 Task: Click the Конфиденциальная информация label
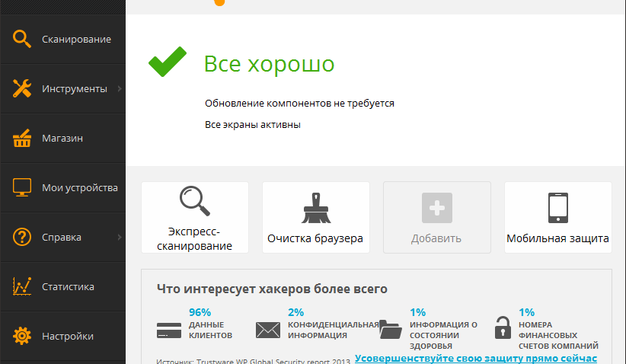tap(333, 330)
